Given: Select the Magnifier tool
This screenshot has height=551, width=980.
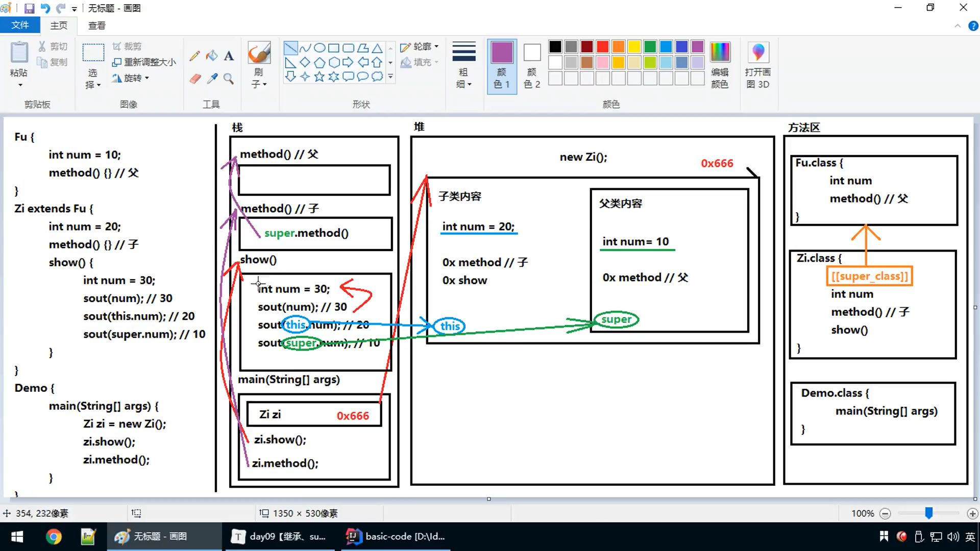Looking at the screenshot, I should click(229, 79).
